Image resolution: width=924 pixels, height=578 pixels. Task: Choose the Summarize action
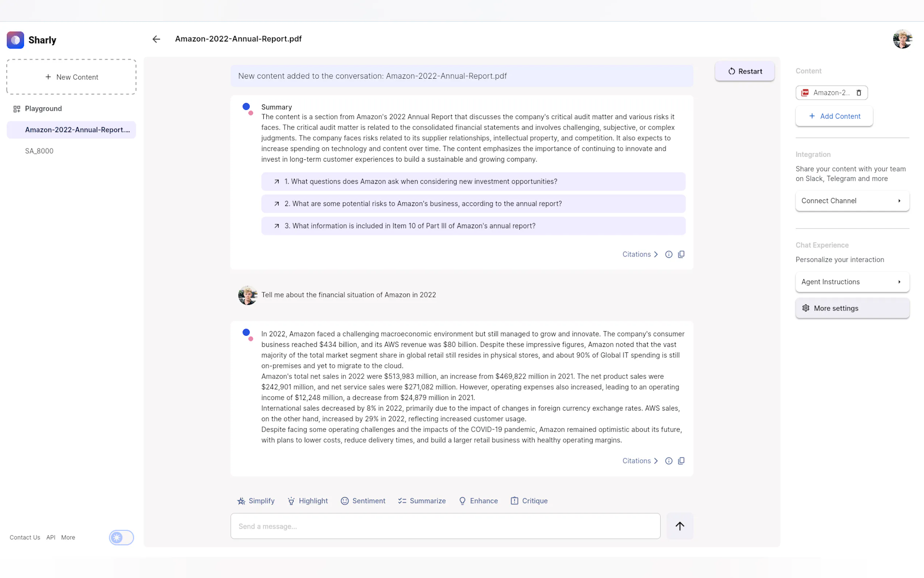pyautogui.click(x=422, y=501)
